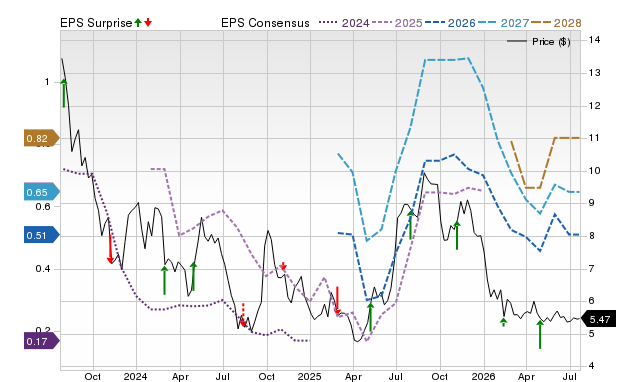Select green surprise arrow after April 2025

370,317
